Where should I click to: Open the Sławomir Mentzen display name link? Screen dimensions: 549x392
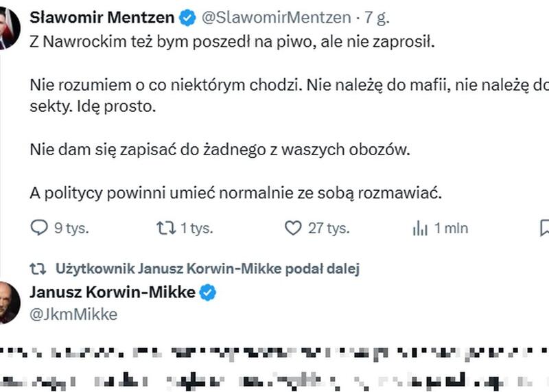pos(102,18)
